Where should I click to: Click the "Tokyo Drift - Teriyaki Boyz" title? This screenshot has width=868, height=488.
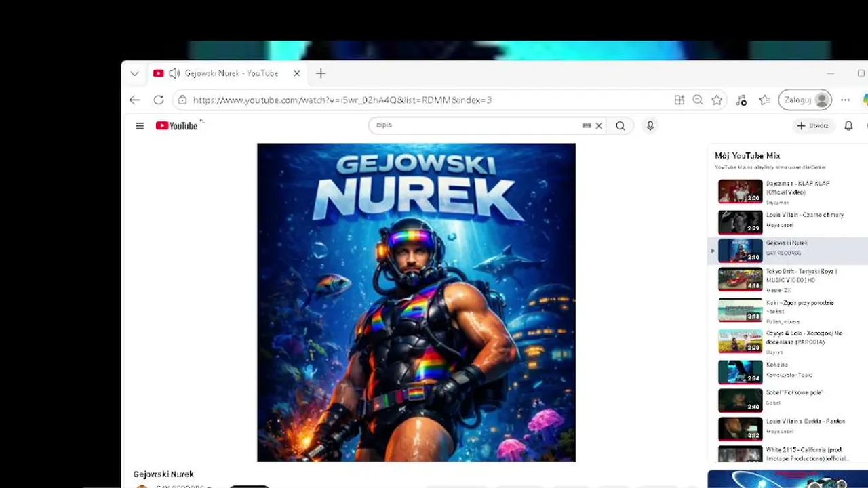[x=802, y=275]
